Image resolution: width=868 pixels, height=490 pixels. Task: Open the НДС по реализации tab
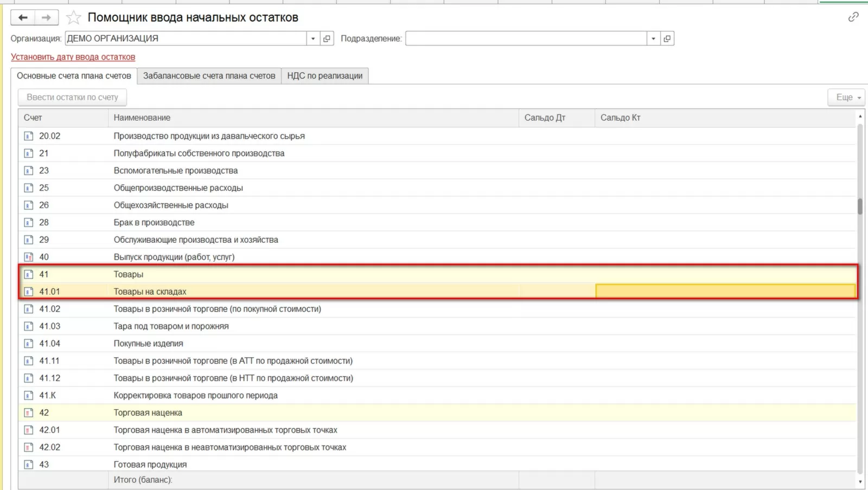click(324, 76)
